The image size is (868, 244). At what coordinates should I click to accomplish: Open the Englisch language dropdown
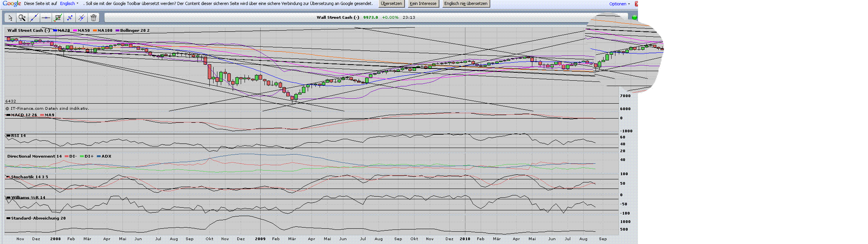click(69, 3)
